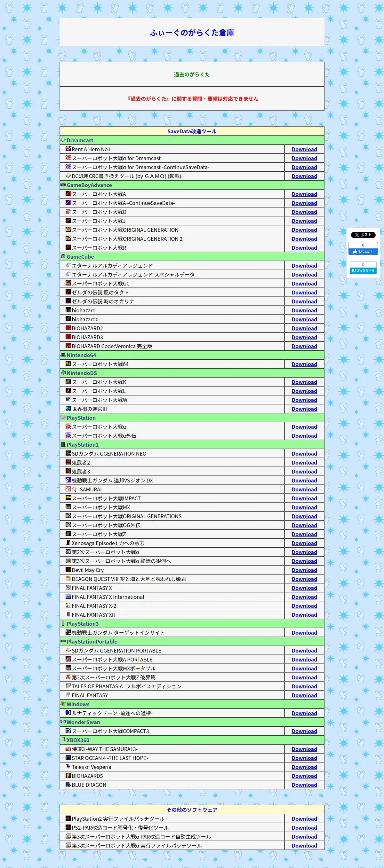Click the FINAL FANTASY X International text

click(x=108, y=597)
